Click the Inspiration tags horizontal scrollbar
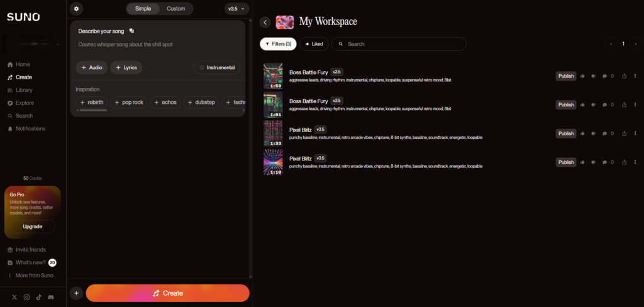Image resolution: width=644 pixels, height=307 pixels. pos(93,110)
